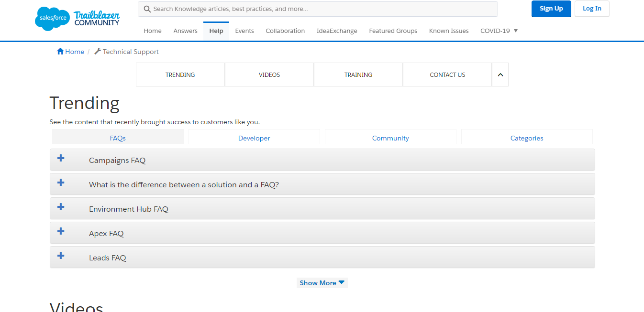Image resolution: width=644 pixels, height=312 pixels.
Task: Jump to the CONTACT US section button
Action: point(447,75)
